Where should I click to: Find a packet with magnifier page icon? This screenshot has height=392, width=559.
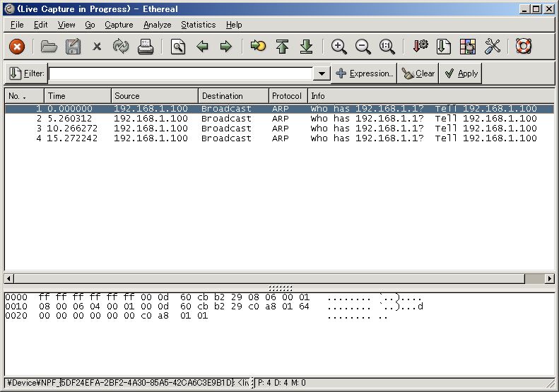coord(178,47)
